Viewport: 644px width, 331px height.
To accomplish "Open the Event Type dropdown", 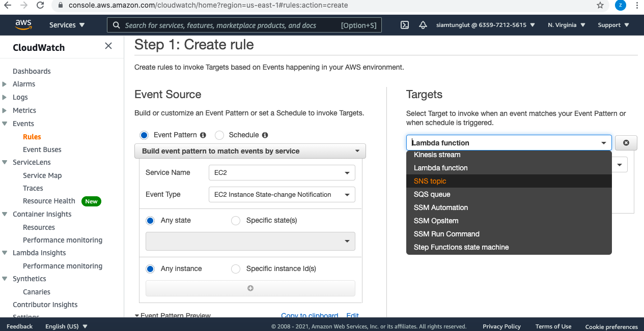I will (282, 195).
